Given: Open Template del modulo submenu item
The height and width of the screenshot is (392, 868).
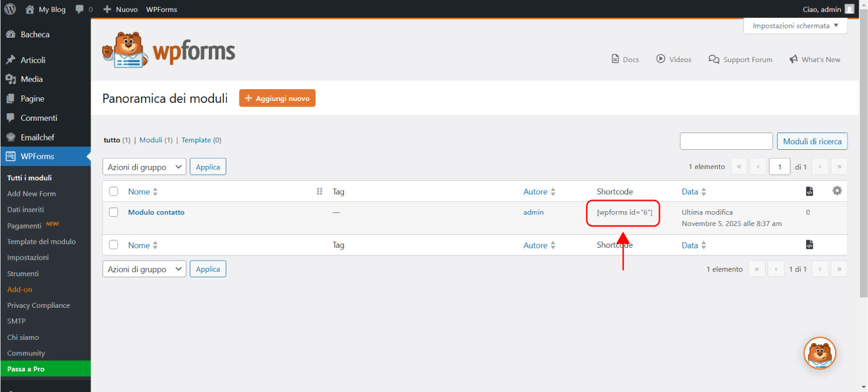Looking at the screenshot, I should point(42,242).
